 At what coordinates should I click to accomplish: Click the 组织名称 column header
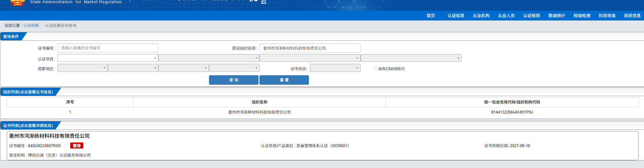pos(259,102)
